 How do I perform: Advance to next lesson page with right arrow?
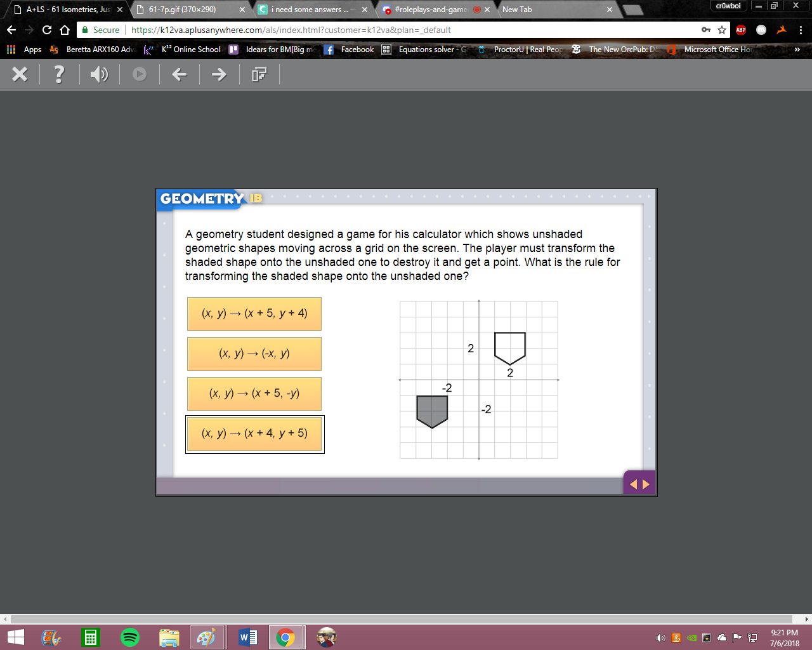pos(219,74)
